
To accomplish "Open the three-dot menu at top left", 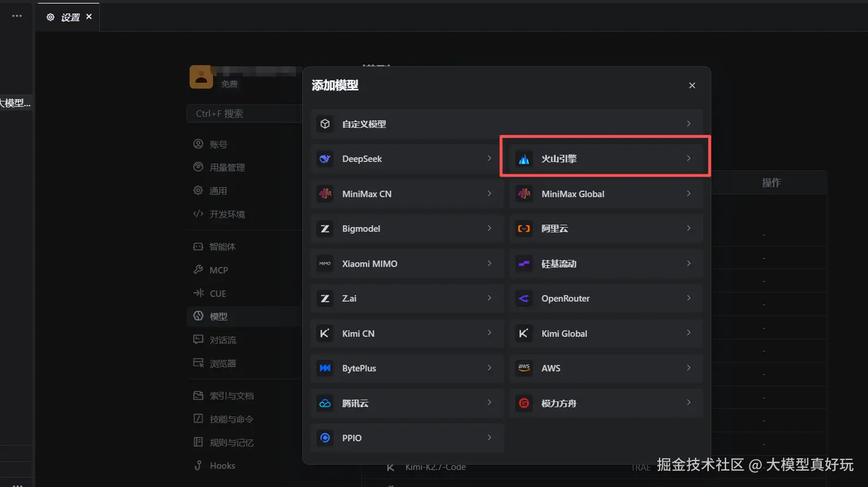I will click(17, 16).
